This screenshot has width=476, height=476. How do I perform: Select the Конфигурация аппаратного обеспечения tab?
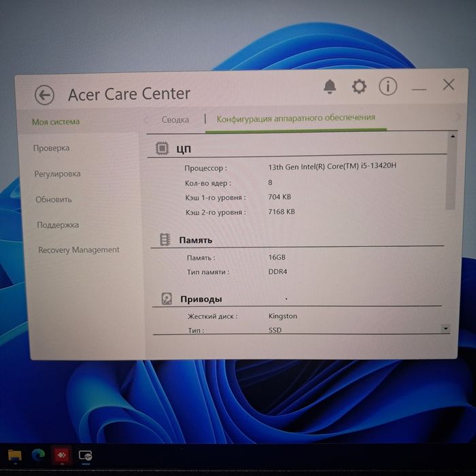[296, 118]
